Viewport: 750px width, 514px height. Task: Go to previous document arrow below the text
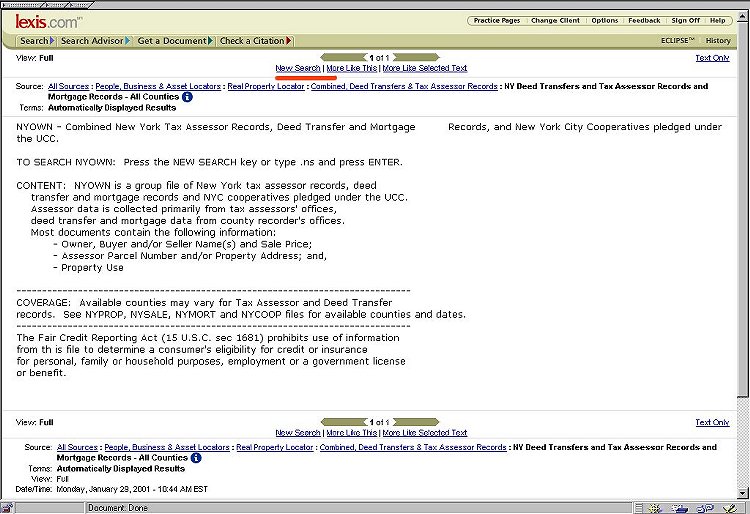pos(344,422)
